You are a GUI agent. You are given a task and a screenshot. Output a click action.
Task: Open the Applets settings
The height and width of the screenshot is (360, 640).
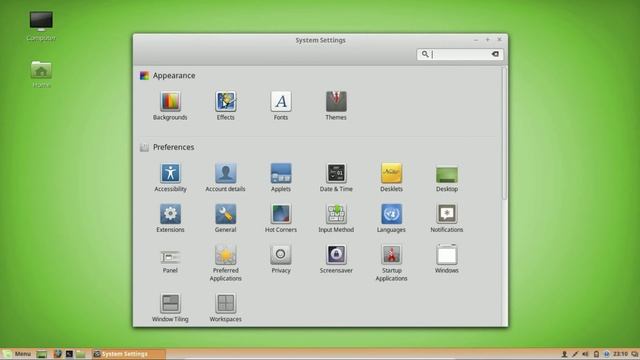pos(281,178)
